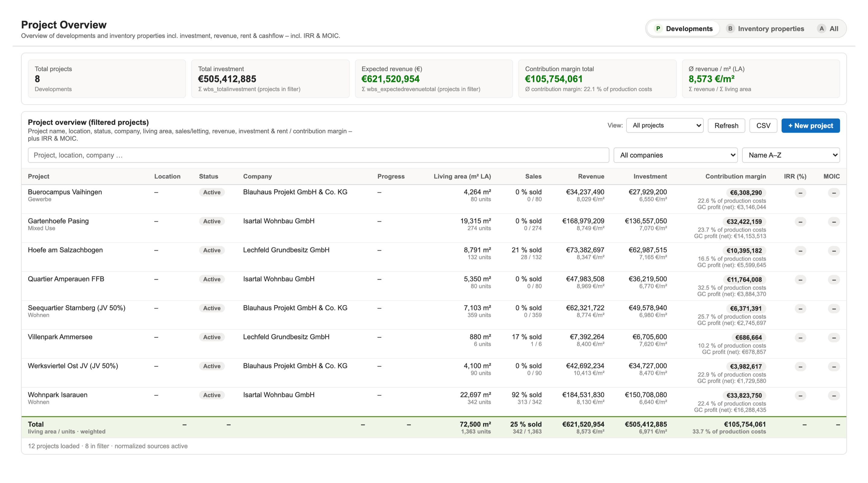Click the €3,982,617 contribution margin pill
Viewport: 868px width, 483px height.
point(746,367)
